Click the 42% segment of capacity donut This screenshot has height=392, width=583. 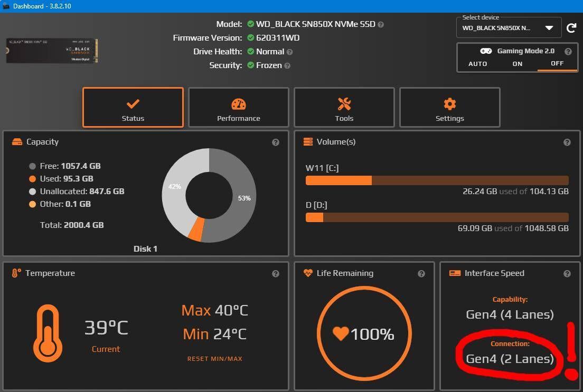[x=174, y=187]
